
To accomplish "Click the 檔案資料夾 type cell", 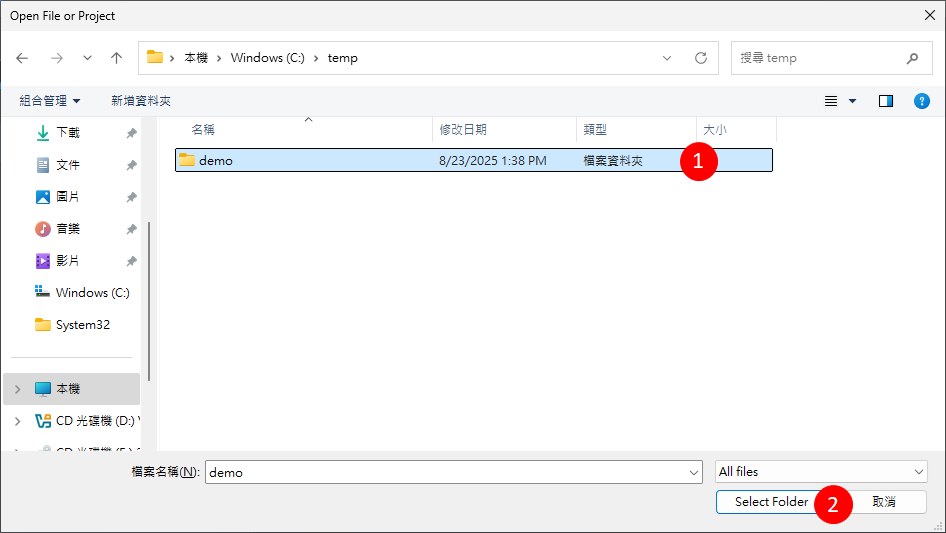I will pyautogui.click(x=613, y=161).
